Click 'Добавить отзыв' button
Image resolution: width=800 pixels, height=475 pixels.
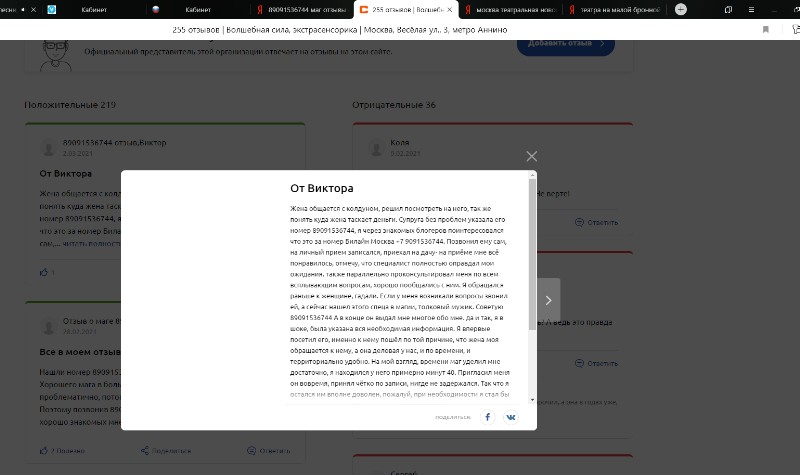click(566, 44)
